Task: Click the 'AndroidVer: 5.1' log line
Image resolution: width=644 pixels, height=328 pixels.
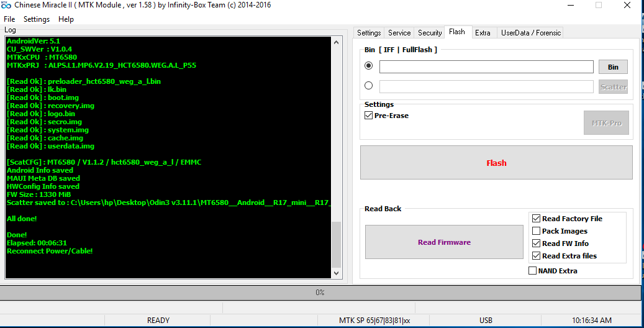Action: click(34, 41)
